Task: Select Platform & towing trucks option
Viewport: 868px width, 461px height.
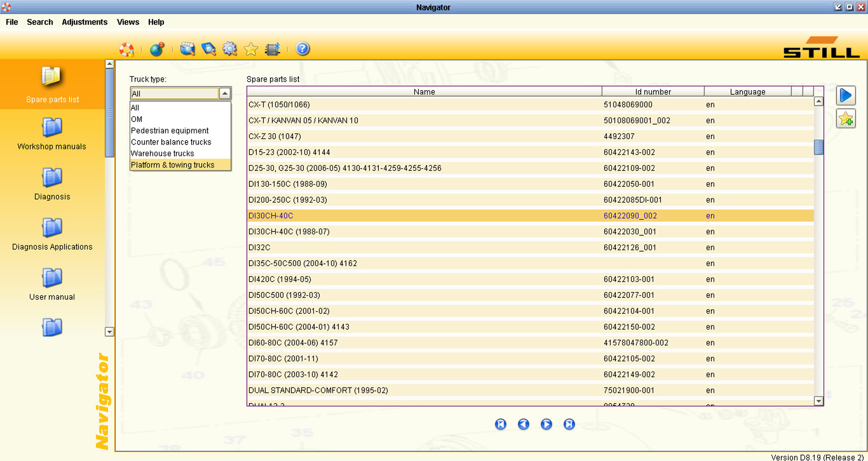Action: point(172,165)
